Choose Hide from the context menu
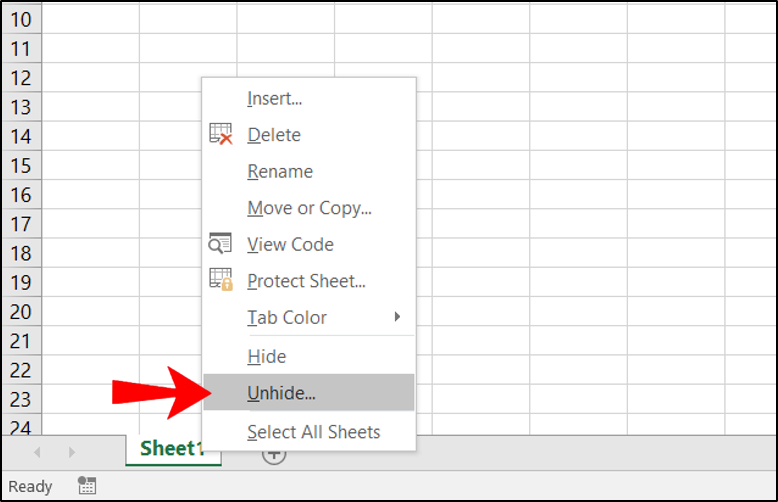This screenshot has height=502, width=778. click(267, 356)
